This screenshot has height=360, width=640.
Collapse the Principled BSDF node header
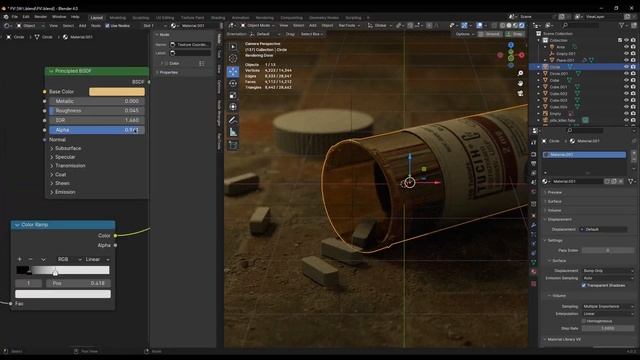(51, 71)
